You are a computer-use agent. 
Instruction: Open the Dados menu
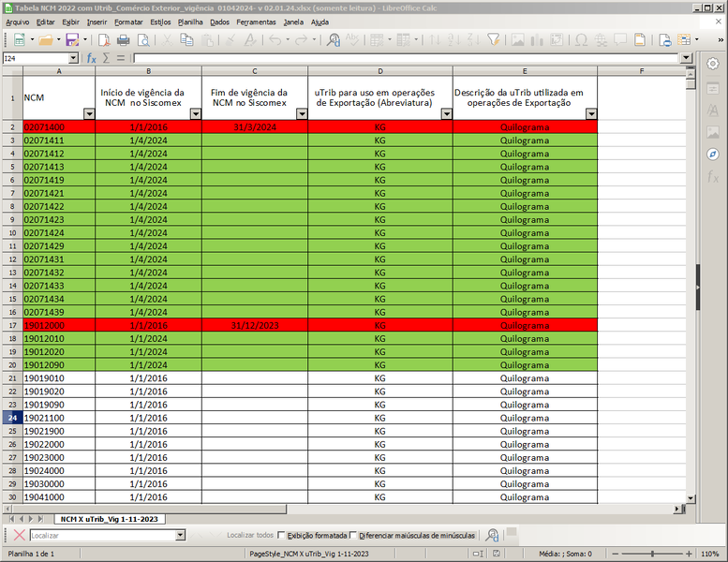pyautogui.click(x=219, y=22)
